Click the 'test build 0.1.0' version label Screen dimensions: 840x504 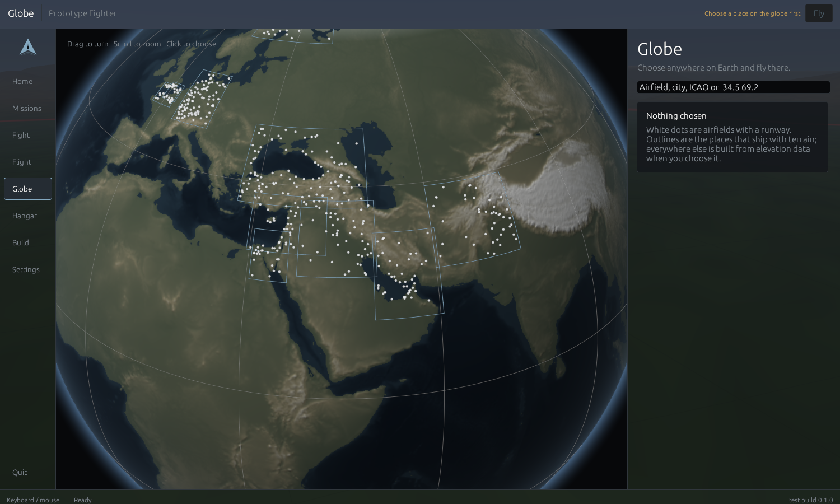(811, 500)
